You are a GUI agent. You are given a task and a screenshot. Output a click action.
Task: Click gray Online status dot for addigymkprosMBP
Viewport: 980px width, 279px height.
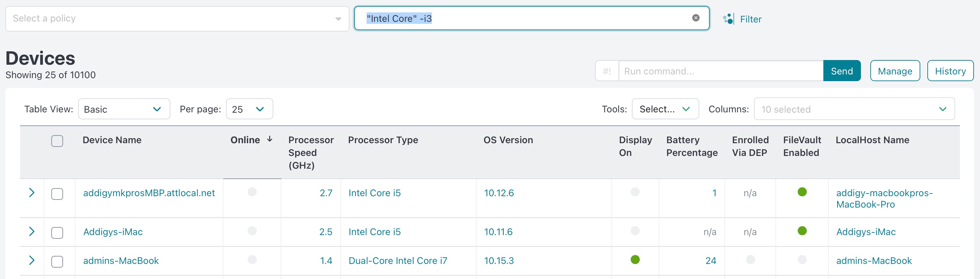click(x=252, y=192)
